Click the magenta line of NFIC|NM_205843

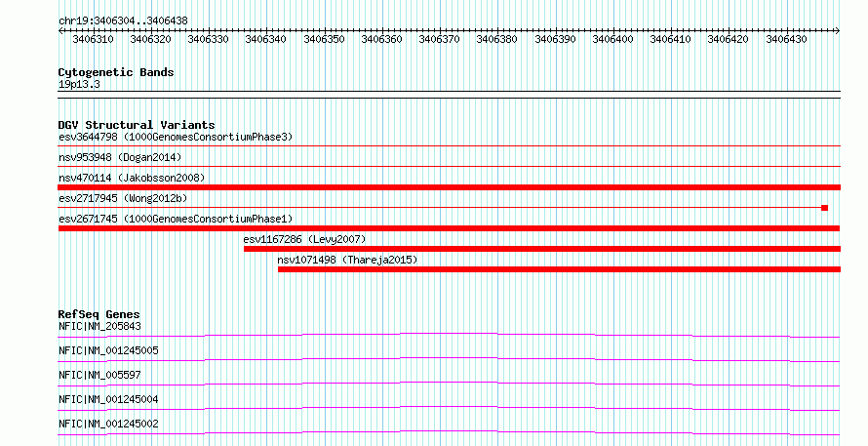point(449,334)
